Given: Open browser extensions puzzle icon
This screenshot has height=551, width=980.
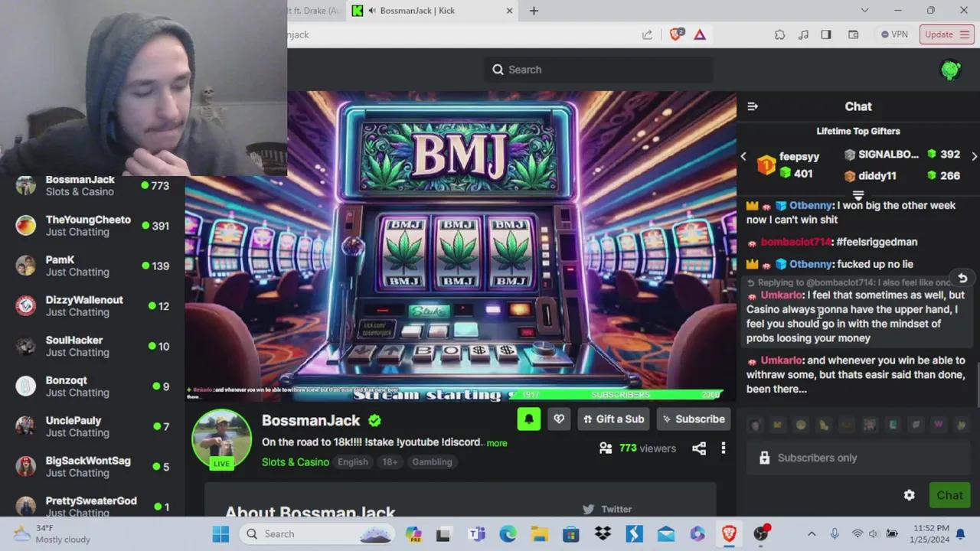Looking at the screenshot, I should [x=780, y=34].
